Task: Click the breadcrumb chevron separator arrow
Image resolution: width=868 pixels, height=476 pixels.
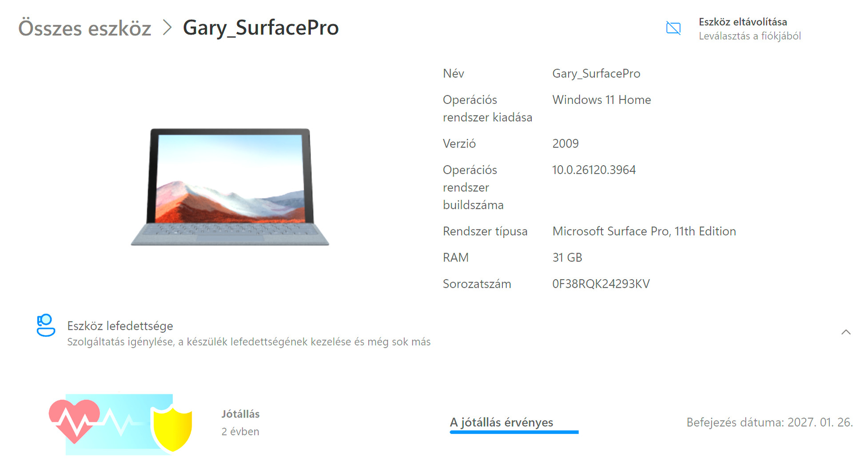Action: (x=167, y=28)
